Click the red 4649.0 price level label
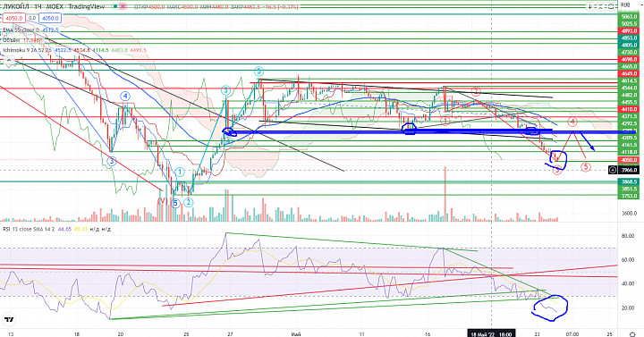Viewport: 644px width, 337px height. 629,73
